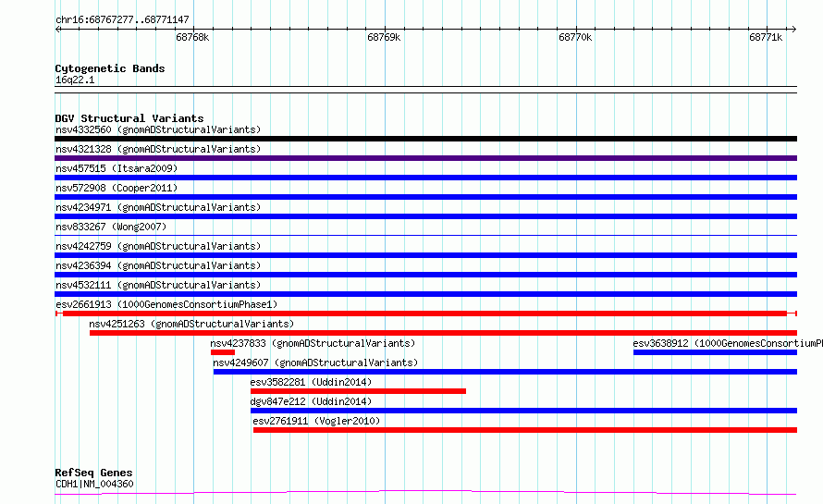Click the nsv4249607 label text

tap(315, 363)
